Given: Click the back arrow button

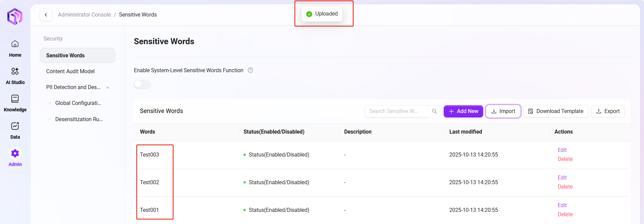Looking at the screenshot, I should tap(46, 15).
